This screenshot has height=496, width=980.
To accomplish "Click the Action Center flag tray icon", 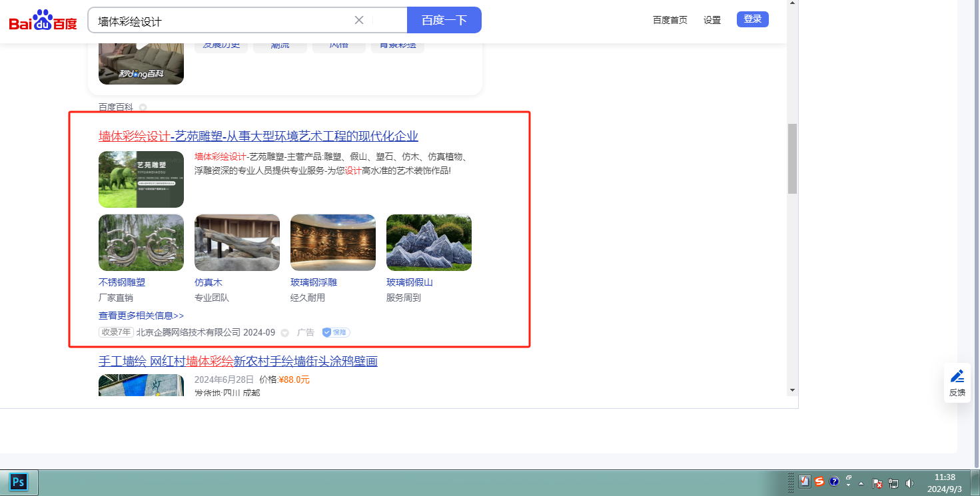I will pos(877,483).
